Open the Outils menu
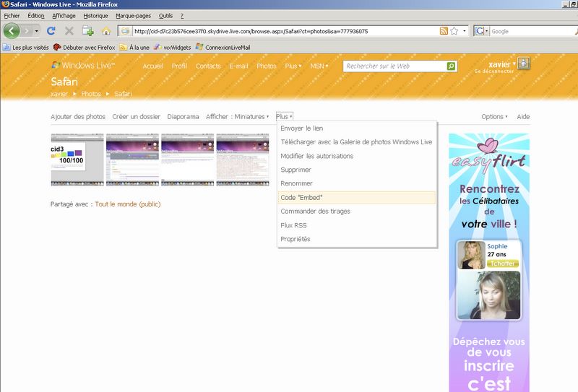This screenshot has height=392, width=578. [165, 15]
